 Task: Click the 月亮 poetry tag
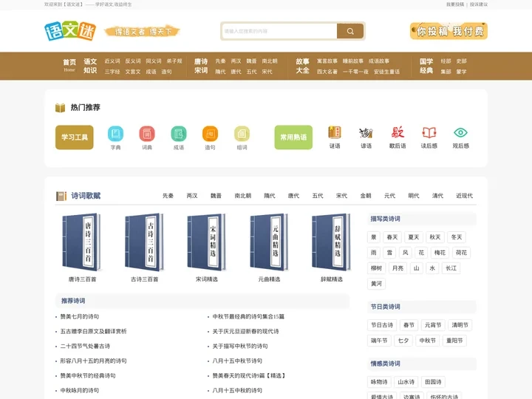pos(398,268)
